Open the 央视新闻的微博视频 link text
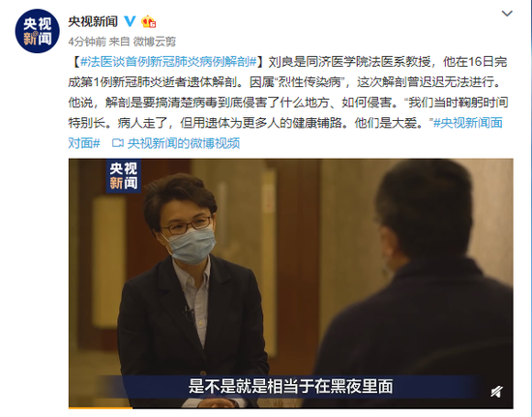 click(x=184, y=143)
